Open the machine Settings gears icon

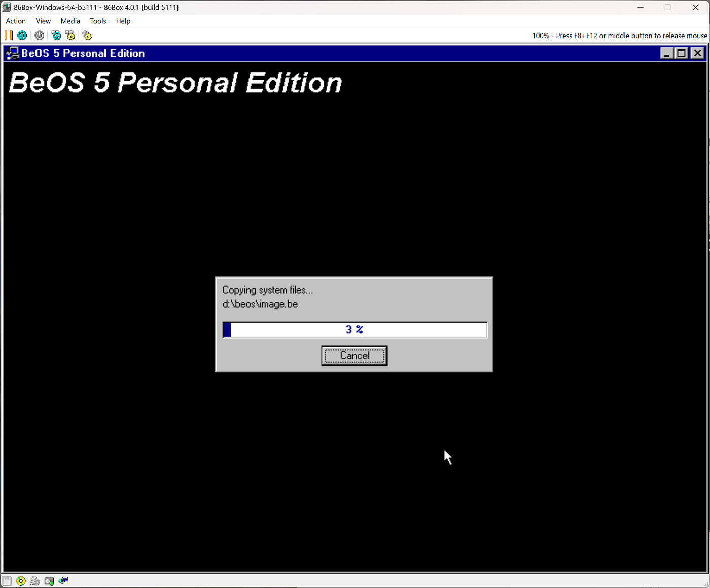87,35
